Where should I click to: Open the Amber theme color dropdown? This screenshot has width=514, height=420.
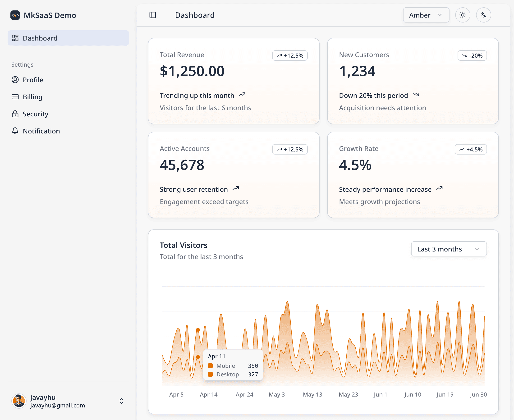426,15
